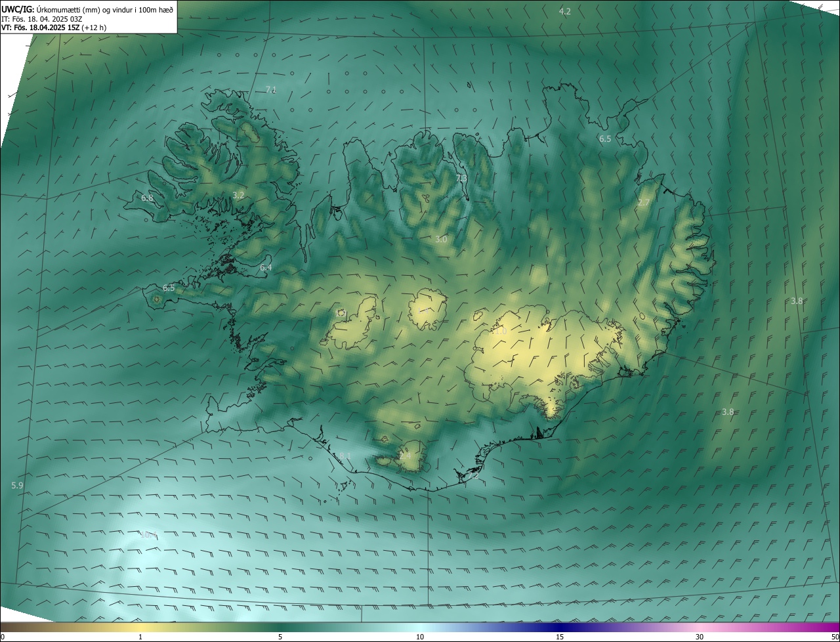The height and width of the screenshot is (642, 840).
Task: Click the 10.4 value label in southwest ocean
Action: tap(149, 535)
